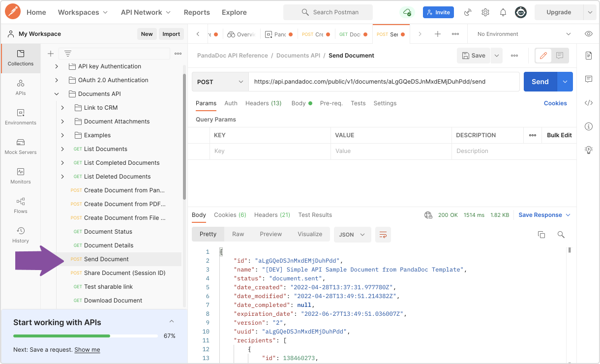The image size is (600, 364).
Task: Open the documentation icon in right sidebar
Action: coord(588,56)
